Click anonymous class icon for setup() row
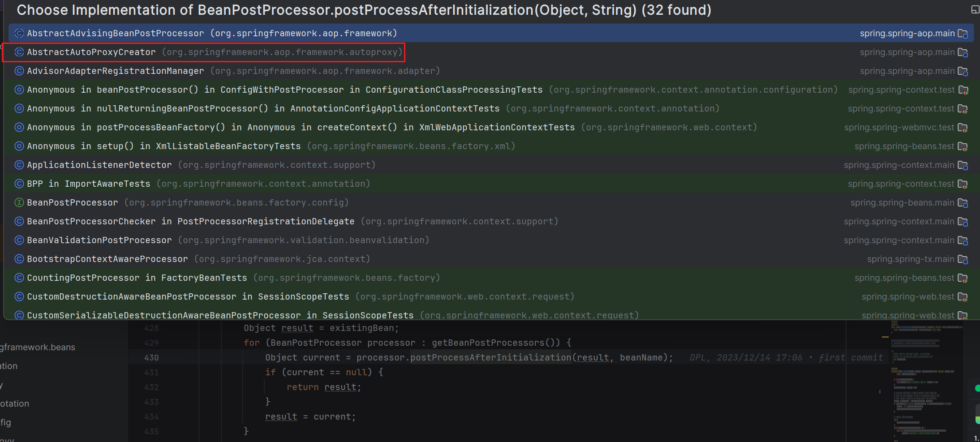The image size is (980, 442). 19,146
